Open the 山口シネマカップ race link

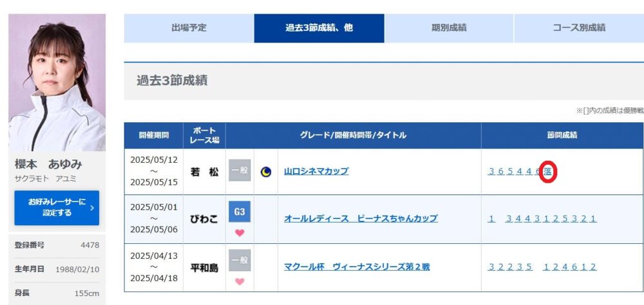(x=316, y=172)
